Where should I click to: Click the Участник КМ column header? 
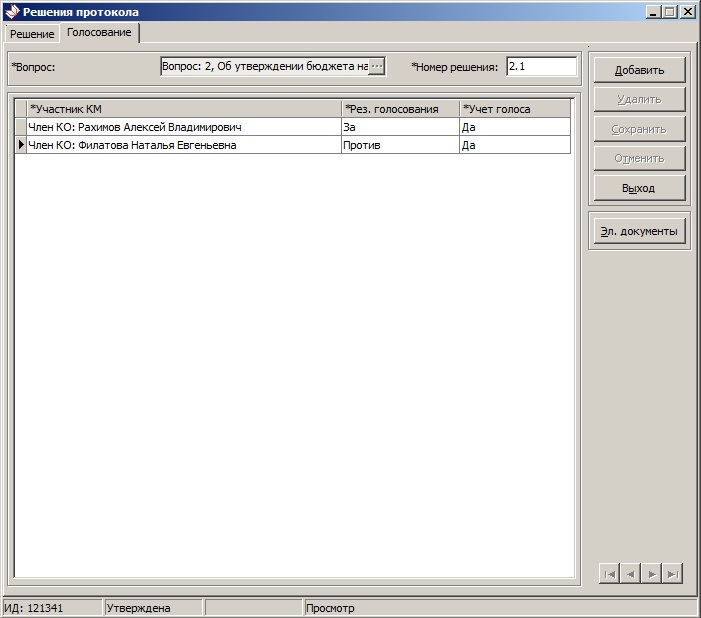184,109
